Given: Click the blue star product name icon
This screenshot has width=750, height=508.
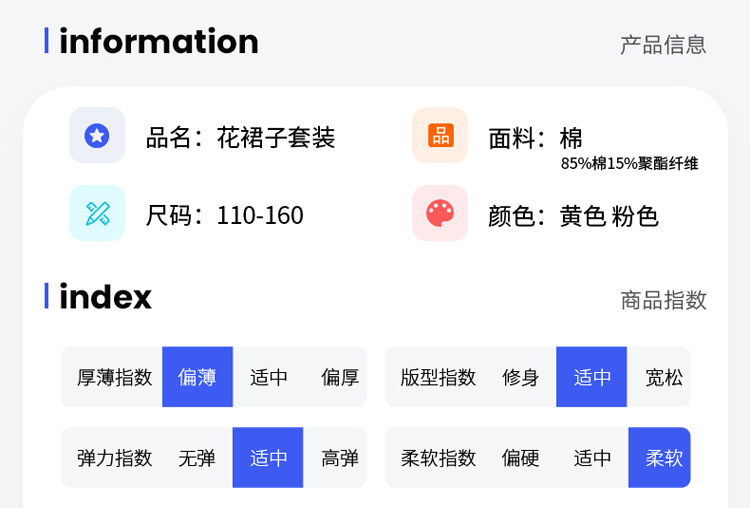Looking at the screenshot, I should pos(97,135).
